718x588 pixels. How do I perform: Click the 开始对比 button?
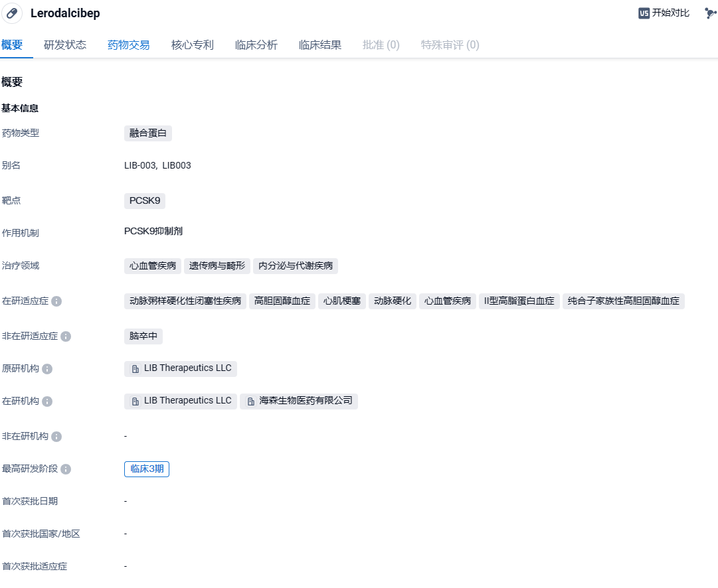664,13
